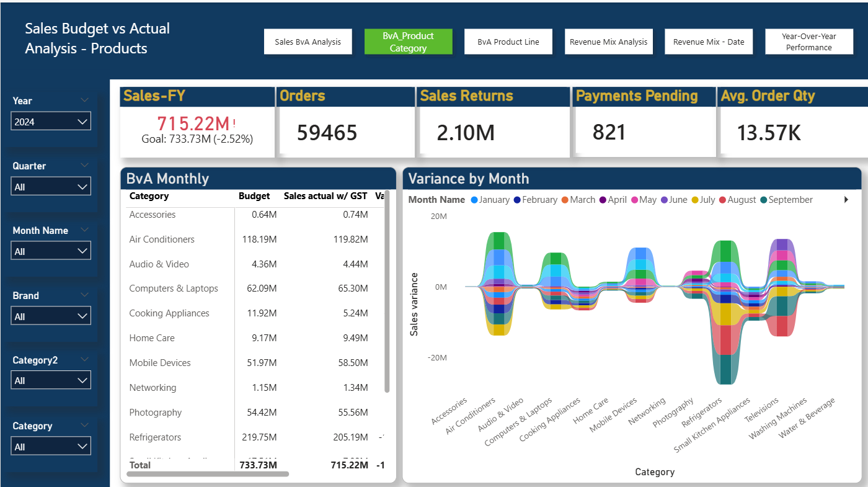Click the red August legend color dot

tap(722, 200)
